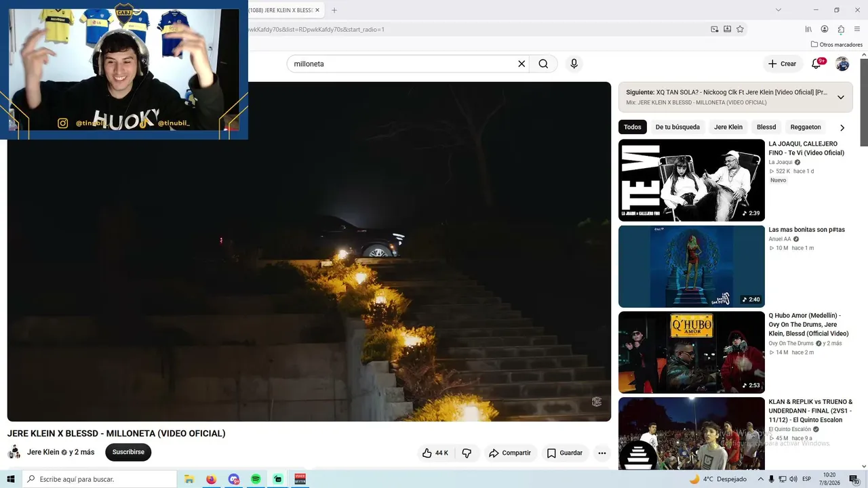Start voice search with the microphone icon
The width and height of the screenshot is (868, 488).
point(574,64)
